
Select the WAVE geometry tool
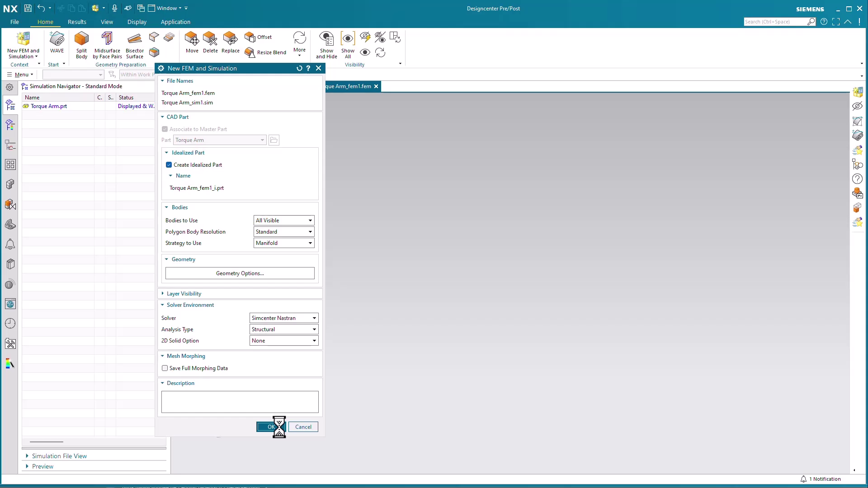57,44
